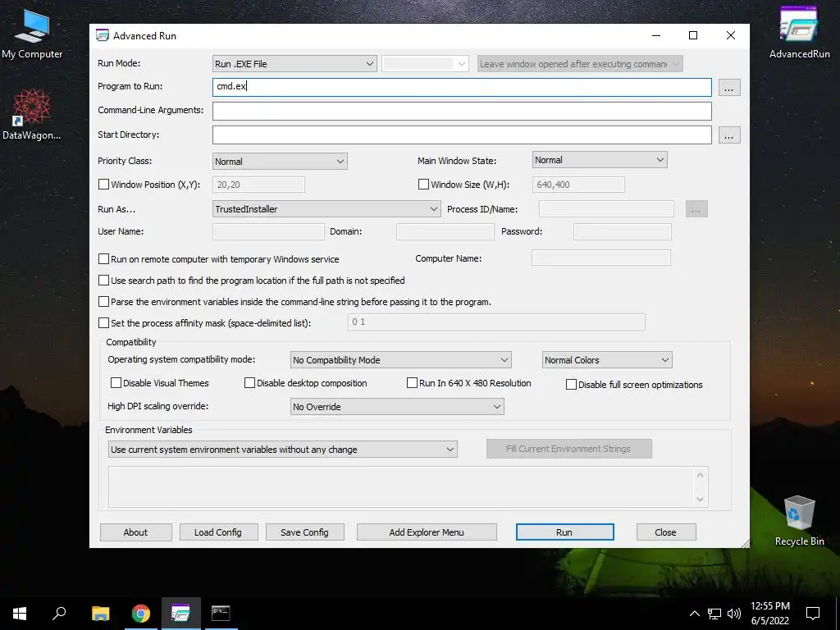Viewport: 840px width, 630px height.
Task: Enable Disable desktop composition checkbox
Action: coord(249,382)
